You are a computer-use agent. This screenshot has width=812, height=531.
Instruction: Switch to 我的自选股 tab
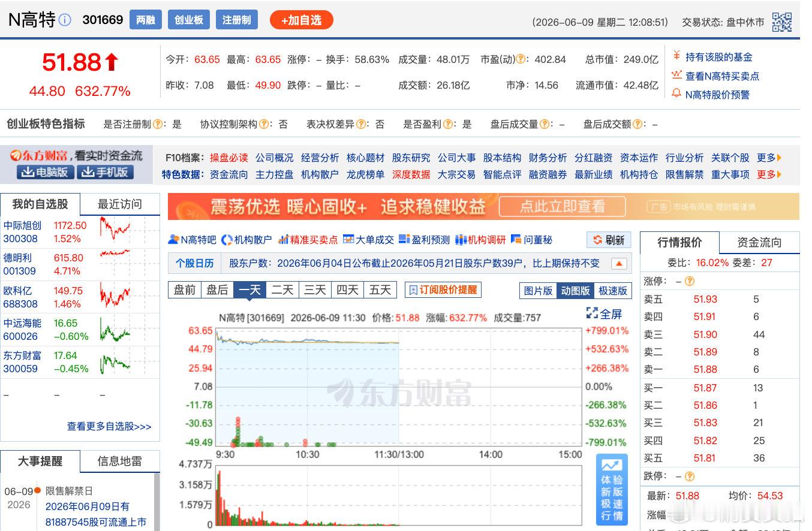tap(40, 204)
